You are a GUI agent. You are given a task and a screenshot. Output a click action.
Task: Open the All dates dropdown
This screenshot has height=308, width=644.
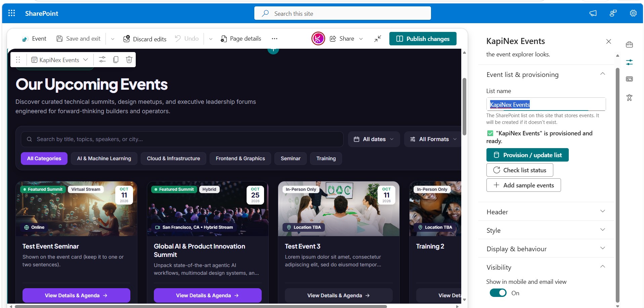(374, 139)
